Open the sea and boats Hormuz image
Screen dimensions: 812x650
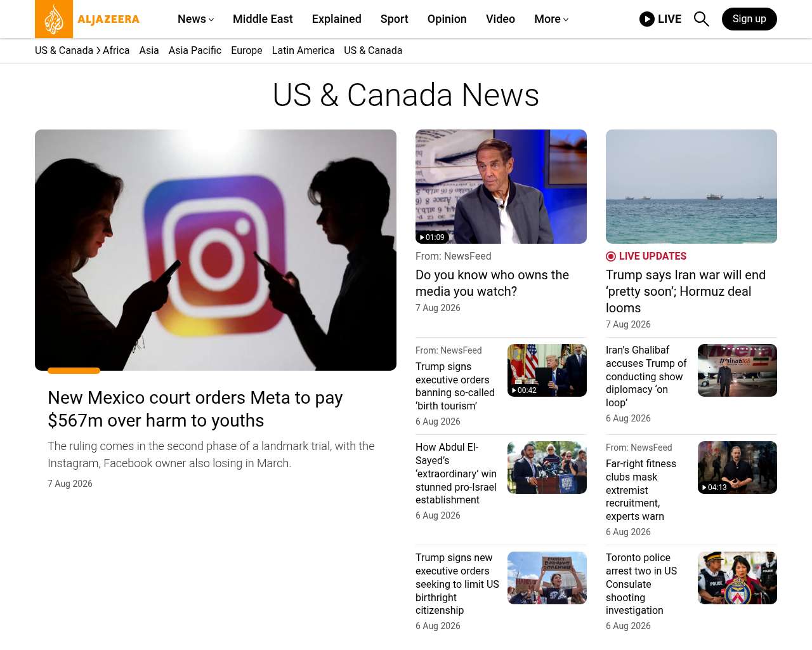coord(691,187)
